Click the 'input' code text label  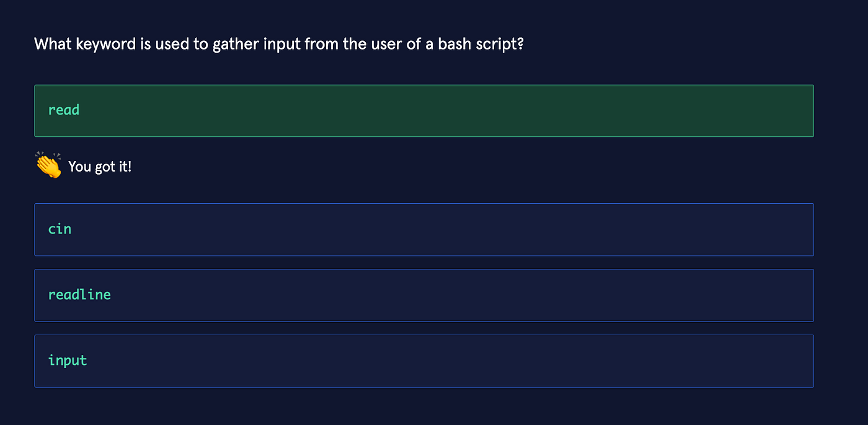tap(68, 361)
